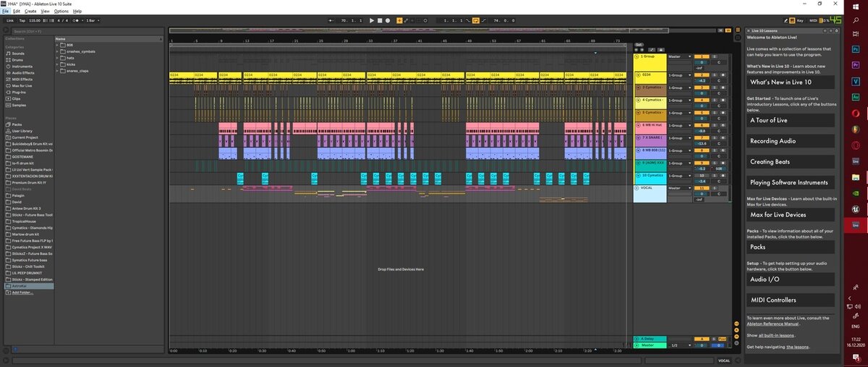Toggle track activator 2 on 0234 track

tap(702, 75)
